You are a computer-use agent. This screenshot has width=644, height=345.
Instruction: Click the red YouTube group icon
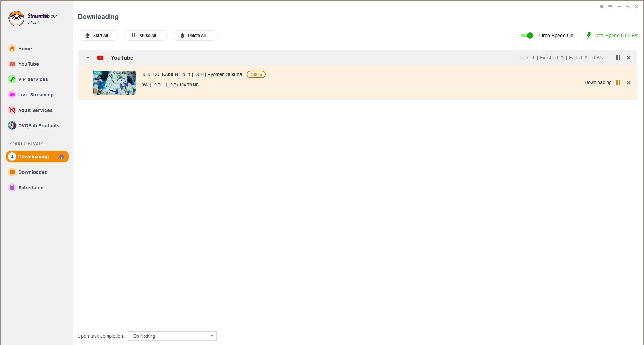tap(100, 58)
